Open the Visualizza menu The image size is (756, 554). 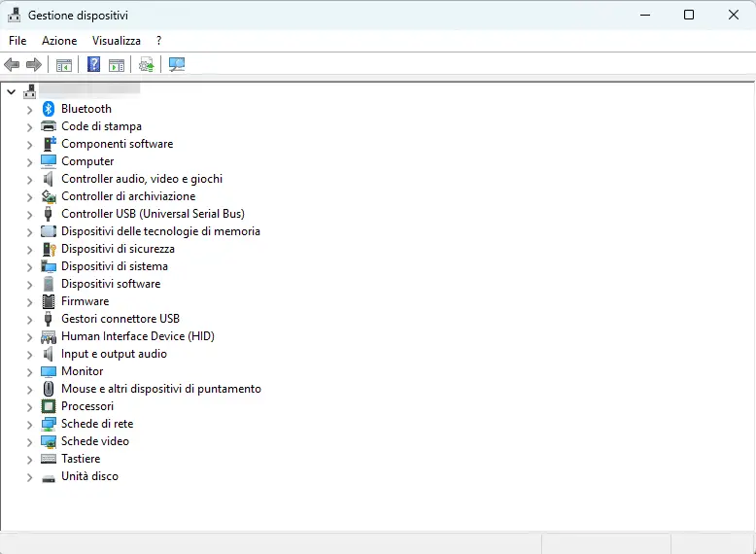[116, 41]
